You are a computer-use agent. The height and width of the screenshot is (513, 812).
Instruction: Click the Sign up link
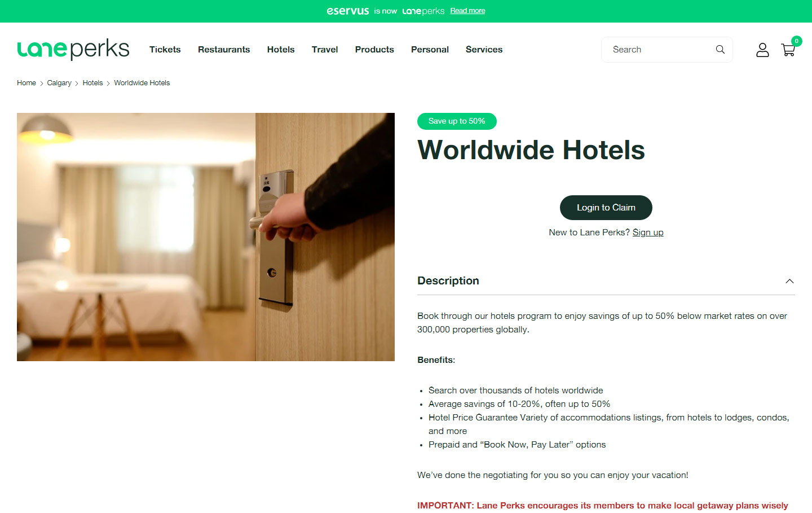pos(648,233)
